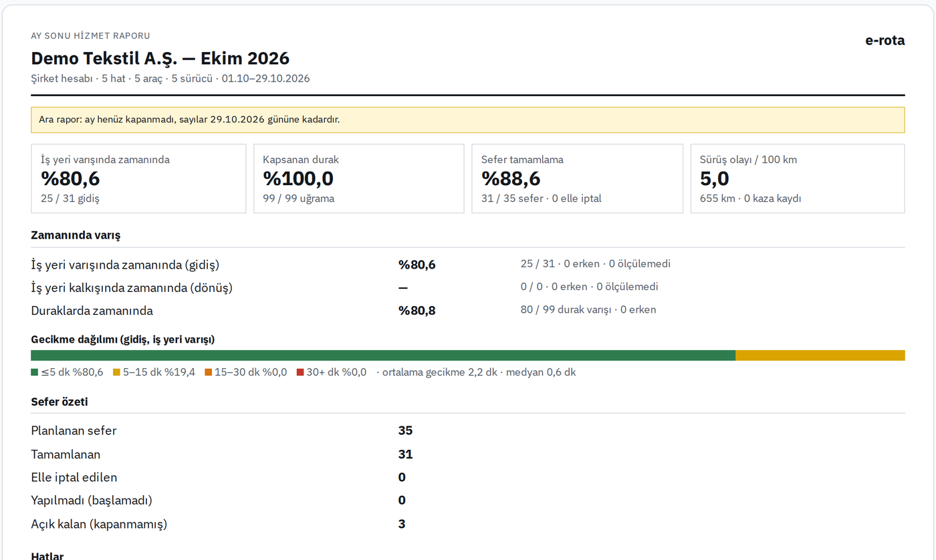Click the 99 / 99 uğrama caption
Screen dimensions: 936x560
(x=298, y=198)
